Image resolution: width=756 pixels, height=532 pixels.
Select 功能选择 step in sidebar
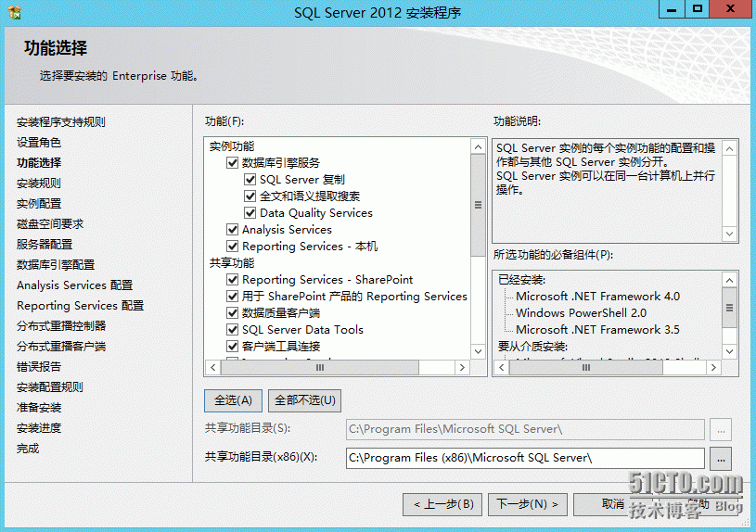pos(39,163)
